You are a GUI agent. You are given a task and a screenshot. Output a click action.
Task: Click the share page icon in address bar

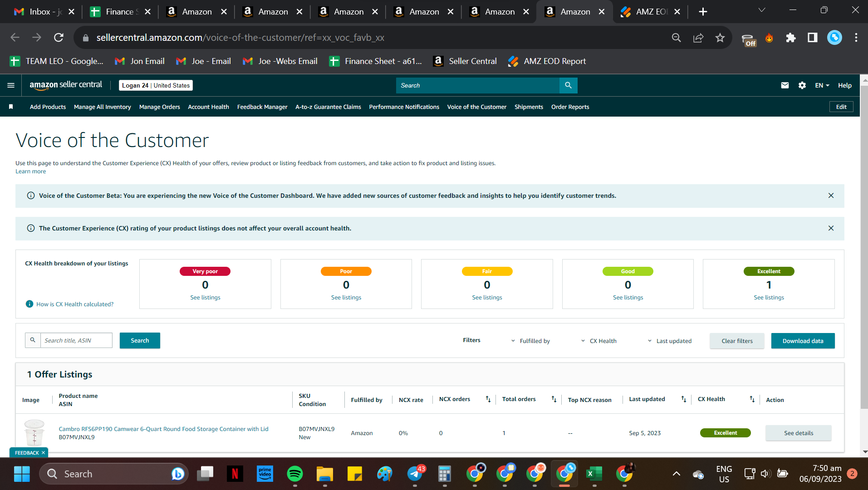point(698,38)
